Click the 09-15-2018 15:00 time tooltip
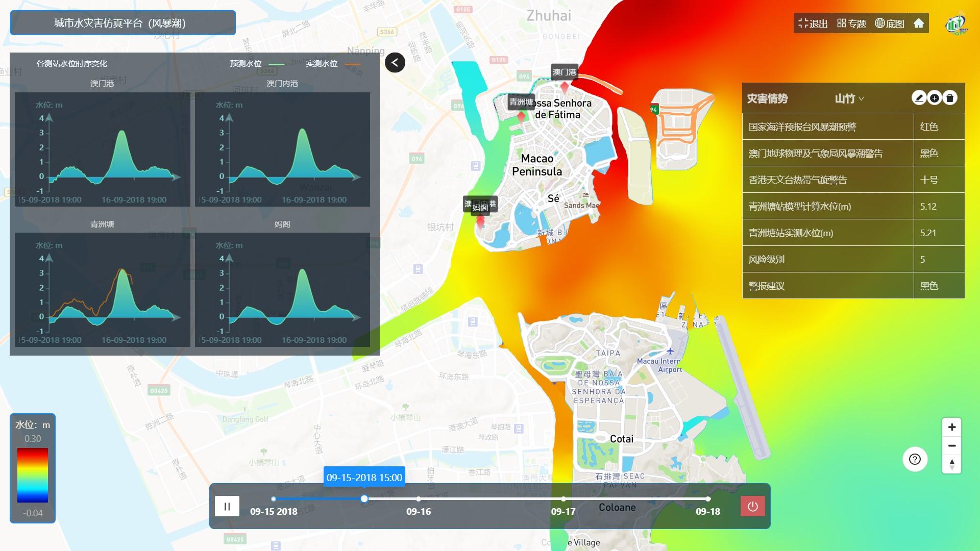980x551 pixels. coord(364,478)
